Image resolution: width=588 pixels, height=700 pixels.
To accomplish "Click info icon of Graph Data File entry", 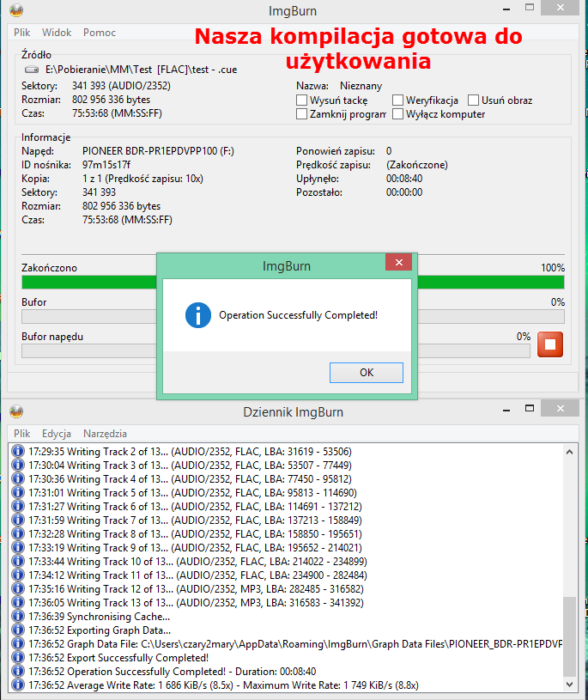I will pyautogui.click(x=18, y=644).
